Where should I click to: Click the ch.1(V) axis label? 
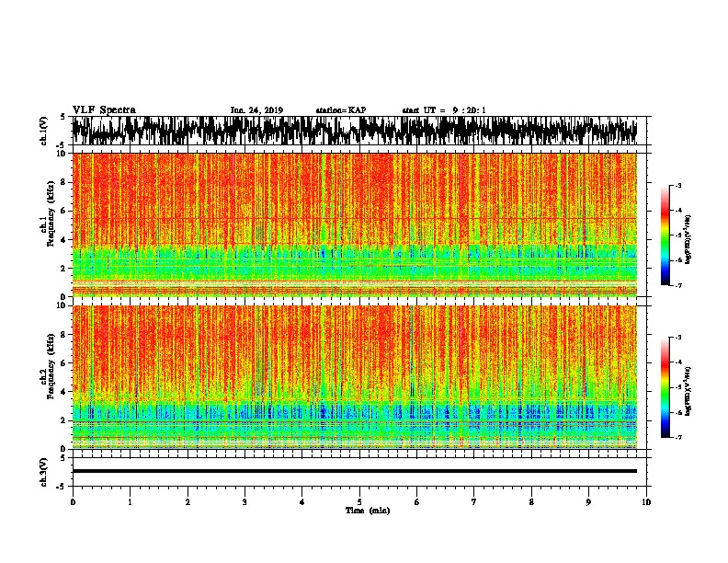[43, 131]
